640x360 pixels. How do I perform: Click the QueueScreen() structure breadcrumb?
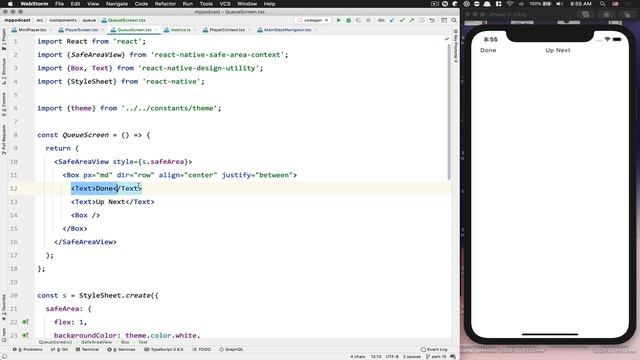point(56,342)
